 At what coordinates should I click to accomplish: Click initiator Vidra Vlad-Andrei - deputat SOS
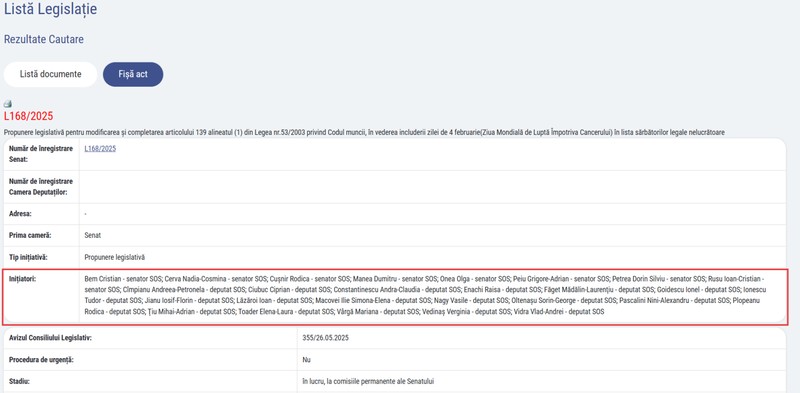coord(559,311)
